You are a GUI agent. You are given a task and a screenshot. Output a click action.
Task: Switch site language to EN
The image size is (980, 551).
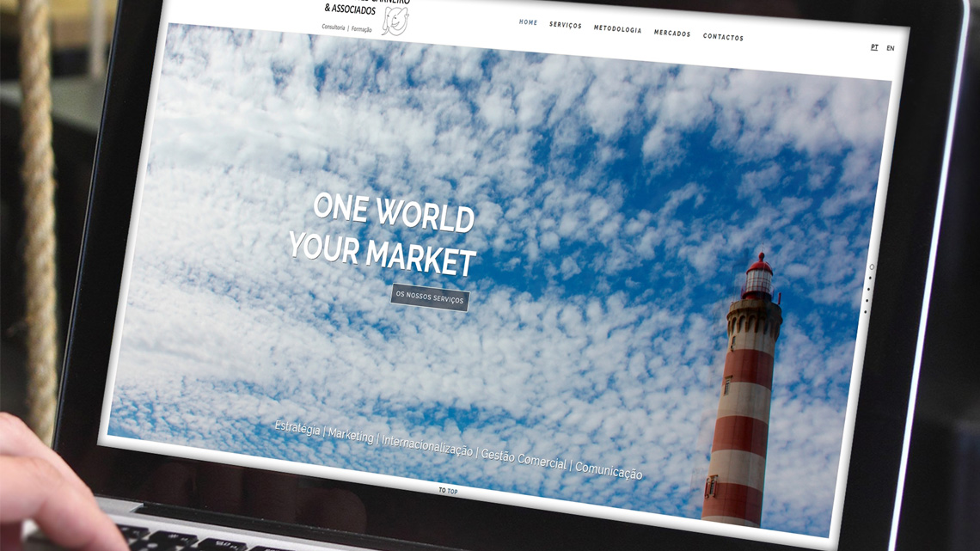click(891, 48)
